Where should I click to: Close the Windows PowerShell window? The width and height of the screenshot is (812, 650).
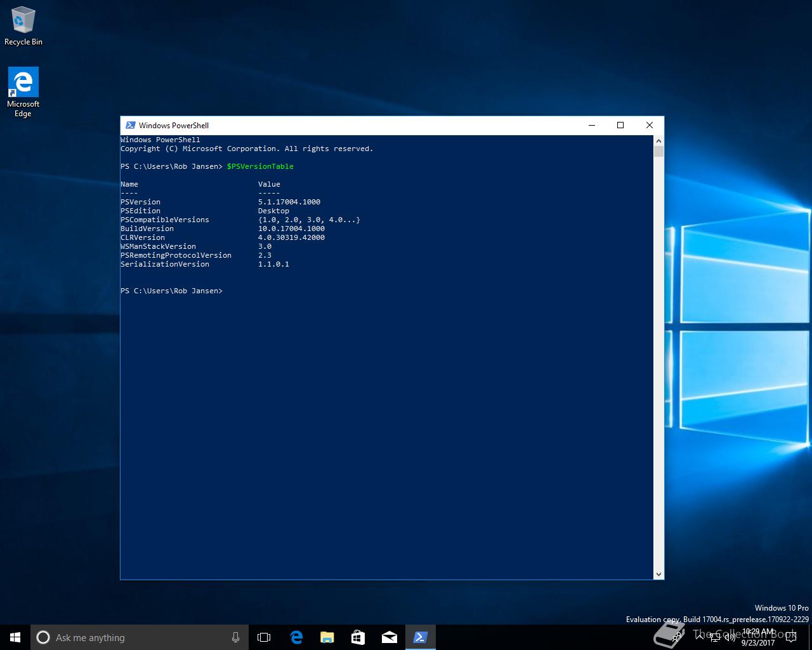pyautogui.click(x=649, y=125)
